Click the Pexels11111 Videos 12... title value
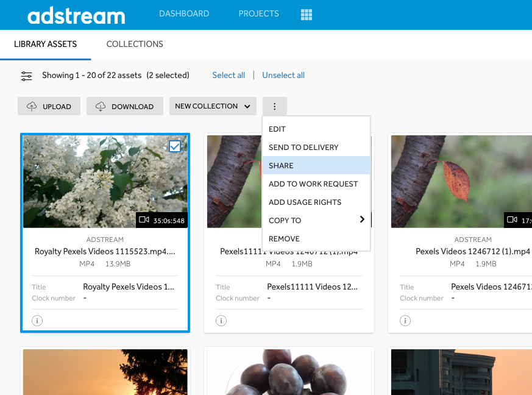The image size is (532, 395). [312, 286]
